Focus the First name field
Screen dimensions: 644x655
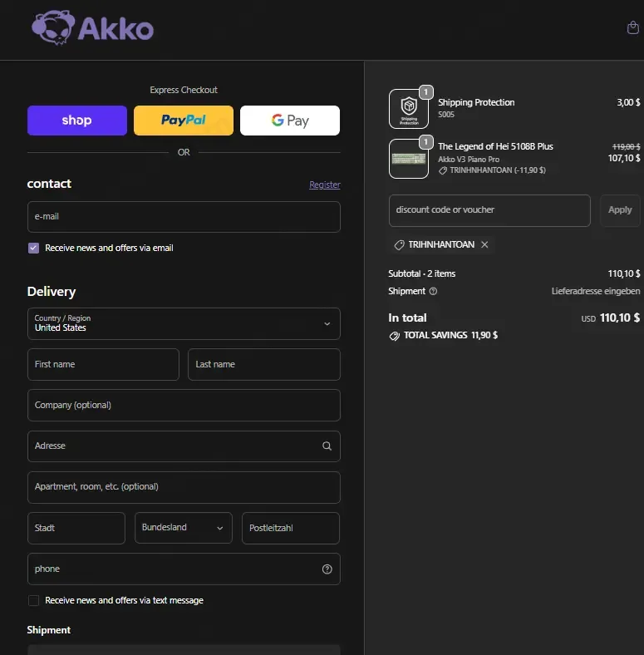(103, 364)
